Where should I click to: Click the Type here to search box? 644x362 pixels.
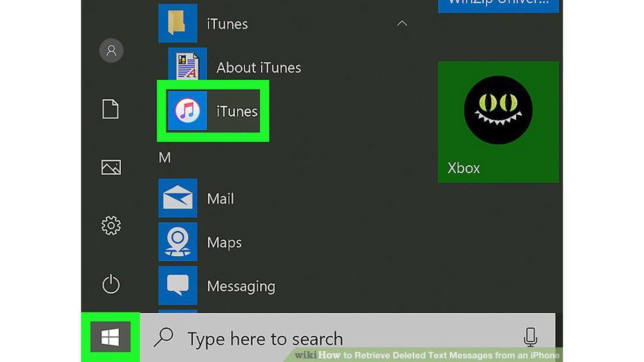click(x=347, y=338)
